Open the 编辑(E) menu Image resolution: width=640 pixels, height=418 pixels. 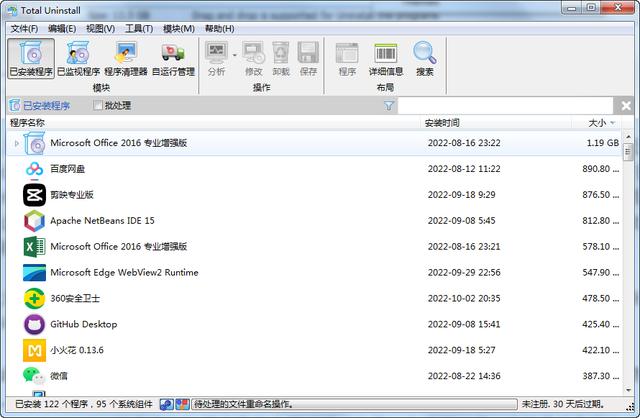coord(62,29)
